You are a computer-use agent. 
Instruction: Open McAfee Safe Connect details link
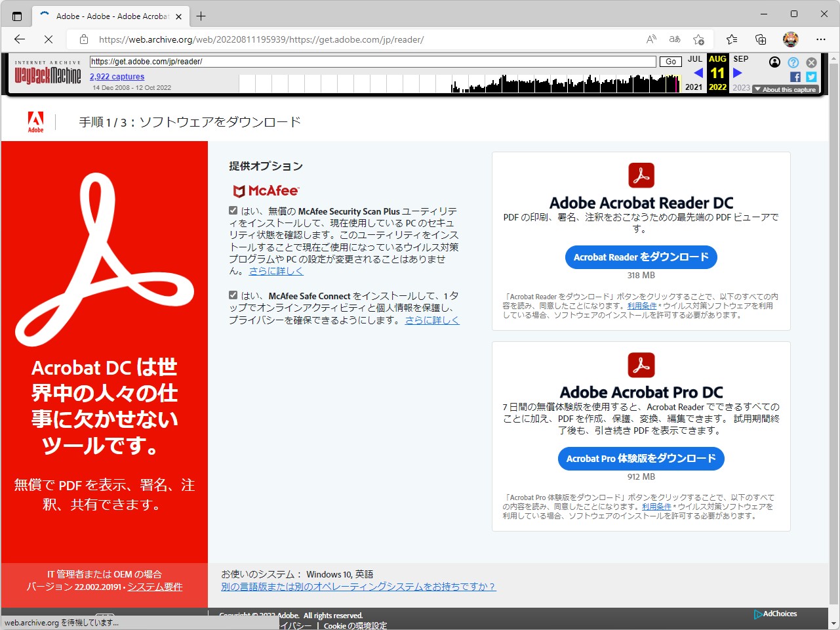pos(432,320)
